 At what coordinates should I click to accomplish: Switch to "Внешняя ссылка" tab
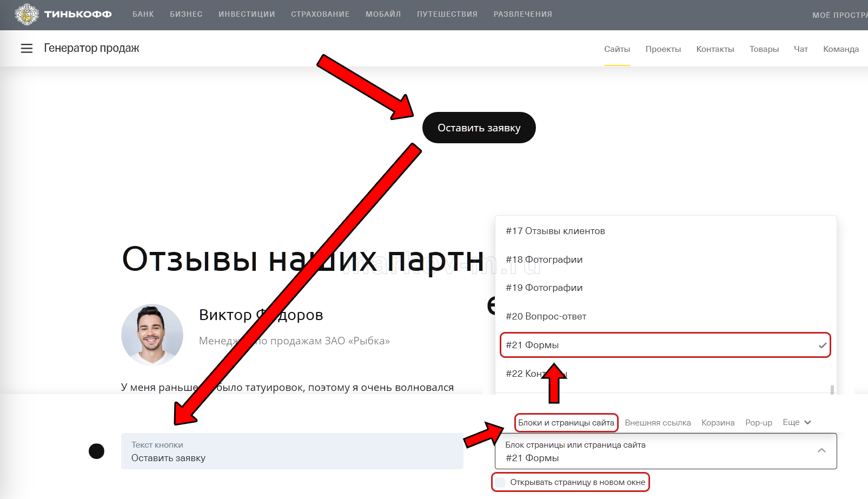click(x=658, y=423)
